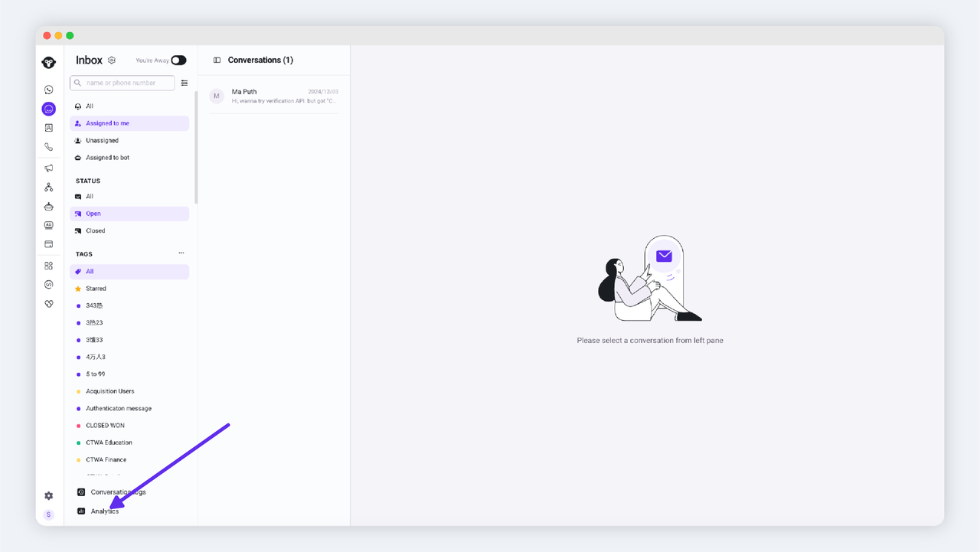980x552 pixels.
Task: Open the Inbox settings gear beside the title
Action: tap(112, 60)
